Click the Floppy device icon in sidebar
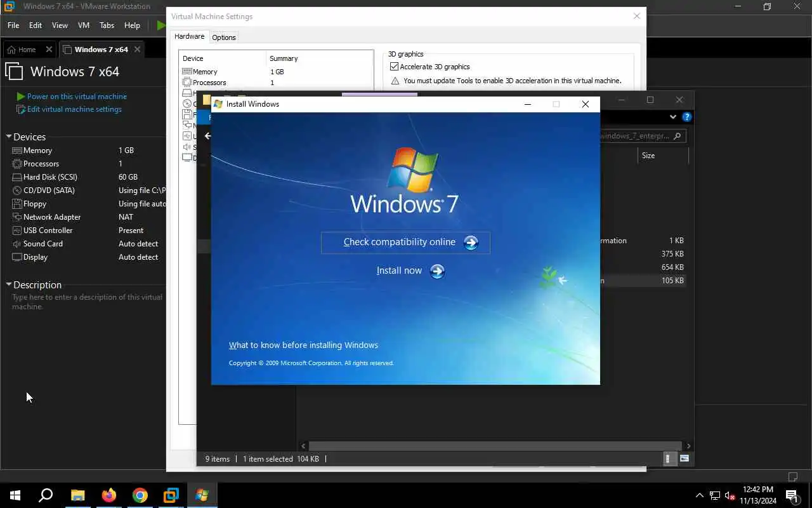 17,204
